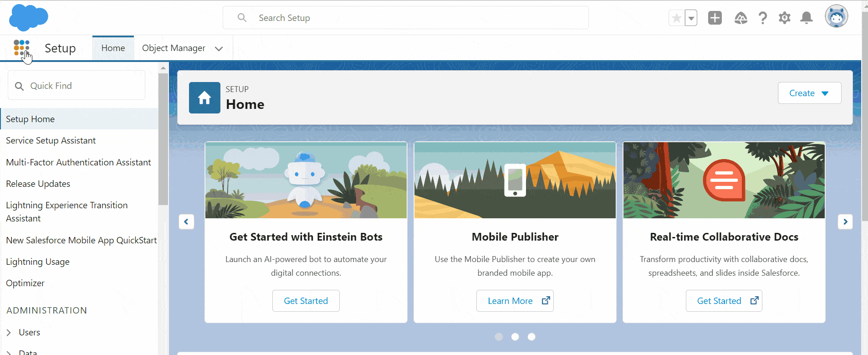Viewport: 868px width, 355px height.
Task: Open Optimizer in sidebar
Action: [x=25, y=283]
